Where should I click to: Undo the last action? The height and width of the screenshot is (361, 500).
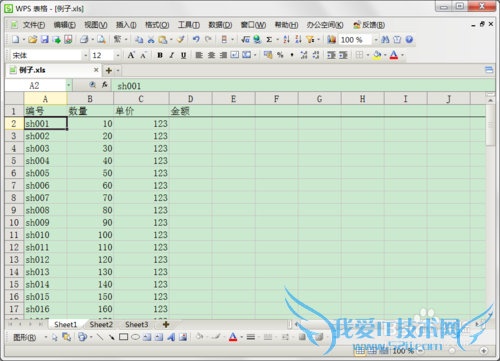click(196, 39)
